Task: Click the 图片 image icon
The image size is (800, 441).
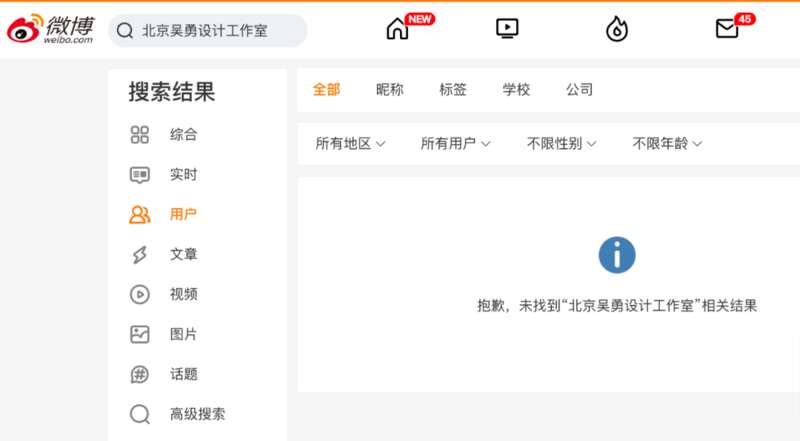Action: (x=140, y=334)
